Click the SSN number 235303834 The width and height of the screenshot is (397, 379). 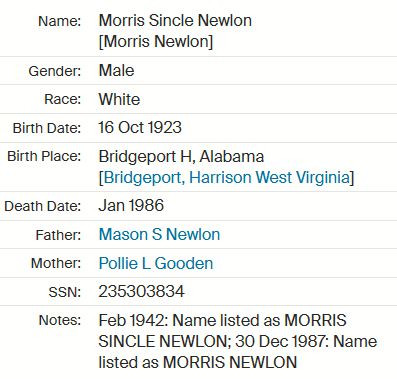point(141,291)
